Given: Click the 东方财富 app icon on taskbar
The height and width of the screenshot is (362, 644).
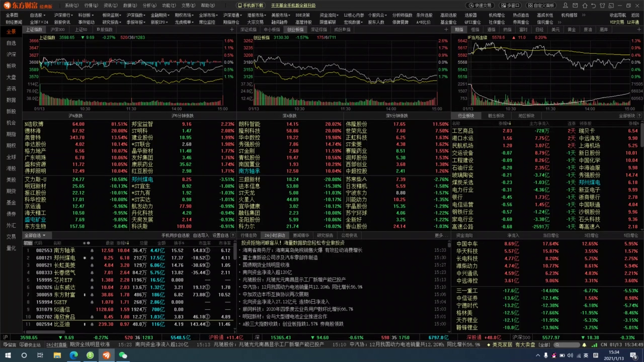Looking at the screenshot, I should tap(106, 355).
